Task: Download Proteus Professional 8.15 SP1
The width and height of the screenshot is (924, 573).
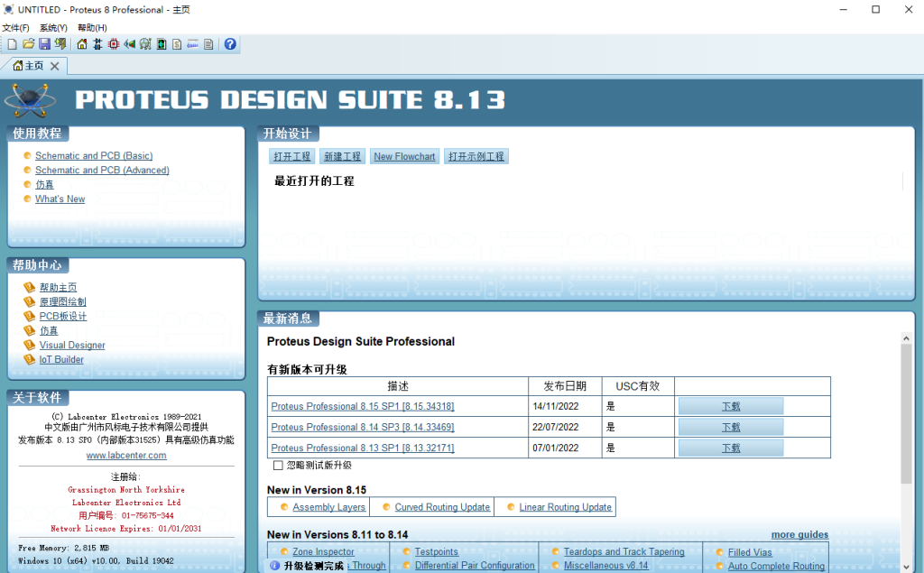Action: [730, 407]
